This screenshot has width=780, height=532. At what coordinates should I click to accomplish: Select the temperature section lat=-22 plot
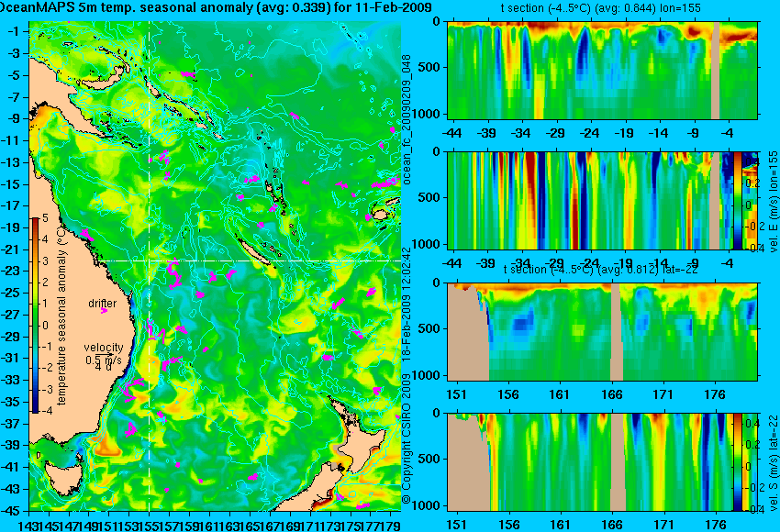point(602,332)
